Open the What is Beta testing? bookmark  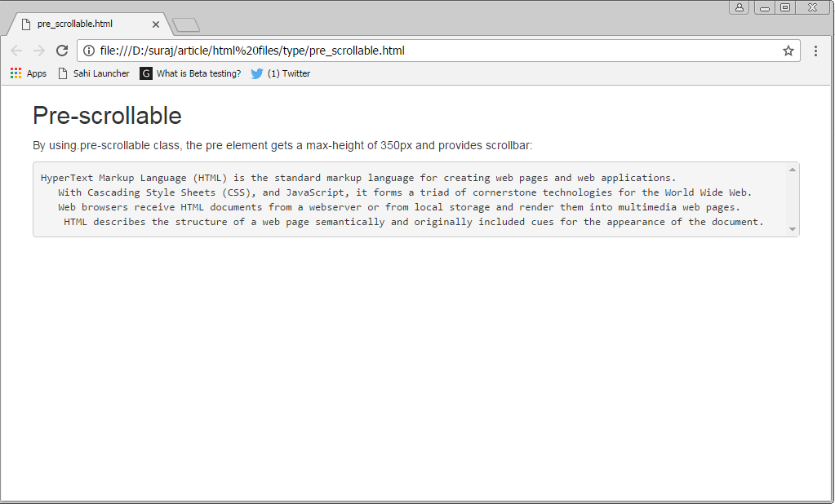[190, 73]
